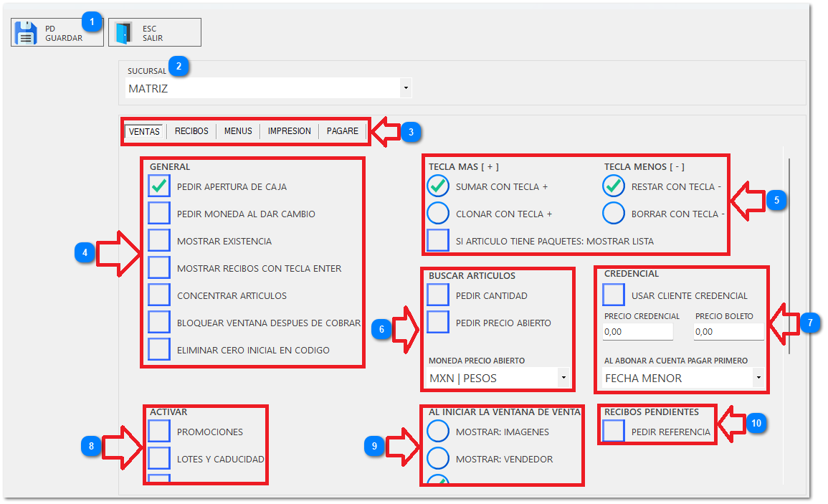The image size is (828, 504).
Task: Enable Usar Cliente Credencial checkbox
Action: [x=614, y=295]
